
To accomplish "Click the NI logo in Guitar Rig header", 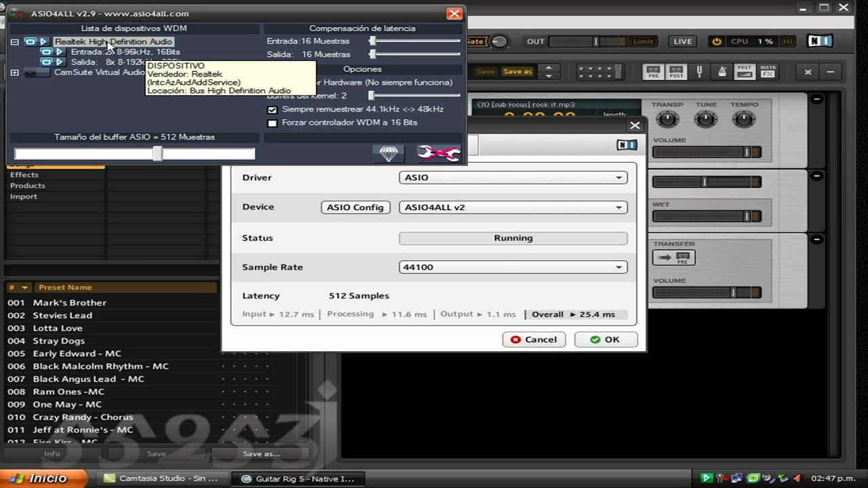I will [820, 41].
